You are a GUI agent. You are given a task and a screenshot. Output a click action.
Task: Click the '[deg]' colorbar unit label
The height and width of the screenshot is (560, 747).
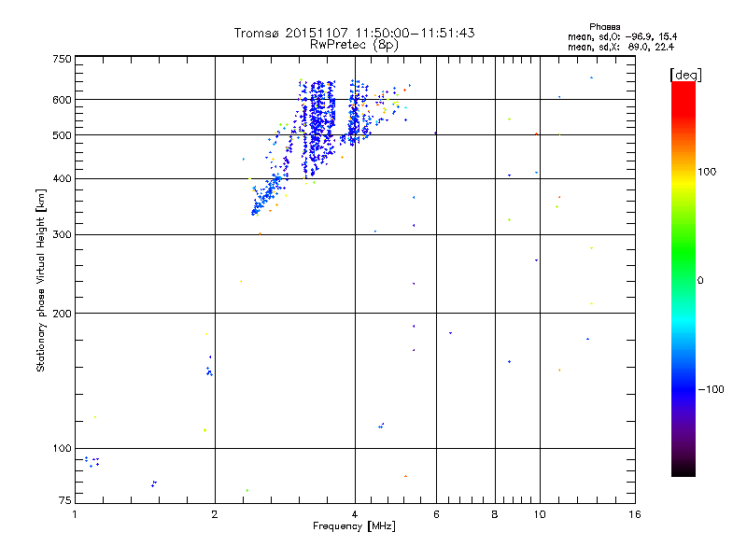[x=685, y=75]
